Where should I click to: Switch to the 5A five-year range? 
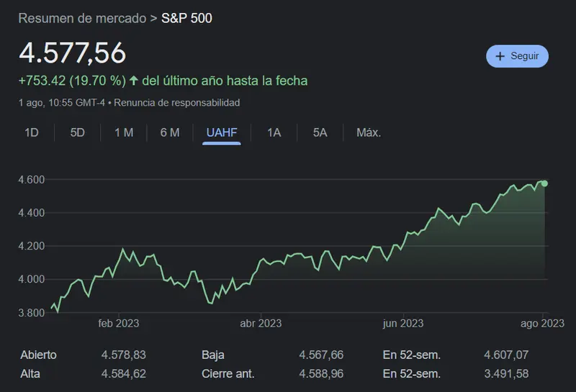pyautogui.click(x=320, y=132)
